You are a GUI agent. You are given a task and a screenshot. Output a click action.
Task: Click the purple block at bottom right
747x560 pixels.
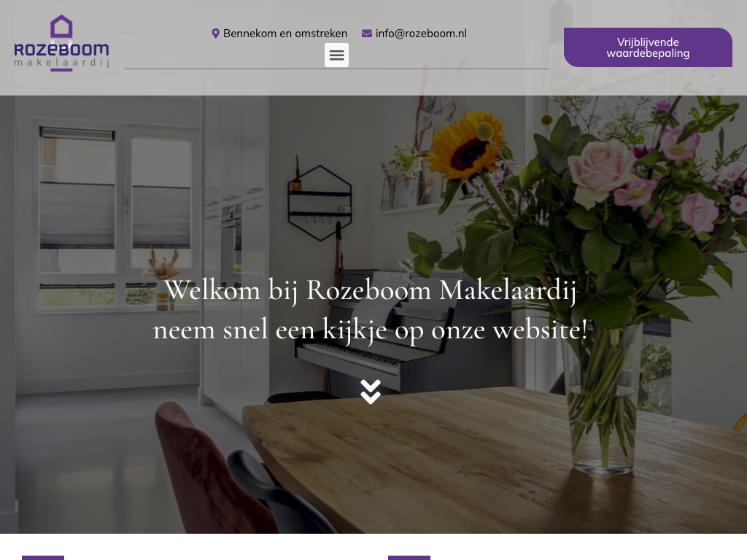409,558
